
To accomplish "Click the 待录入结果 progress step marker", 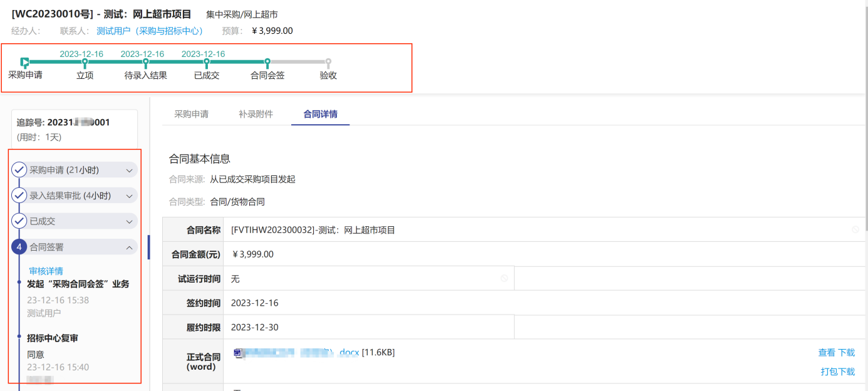I will click(146, 62).
